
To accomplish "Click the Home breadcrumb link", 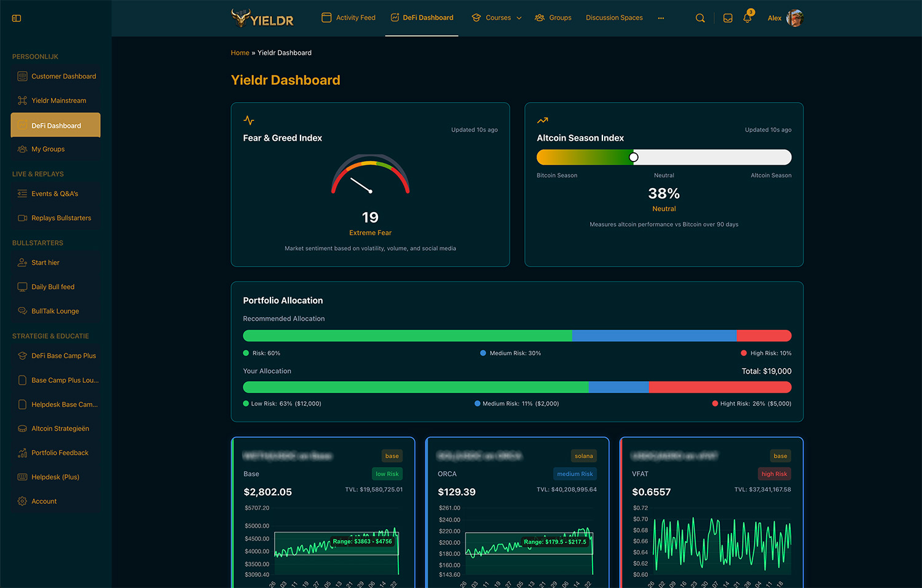I will click(x=240, y=53).
